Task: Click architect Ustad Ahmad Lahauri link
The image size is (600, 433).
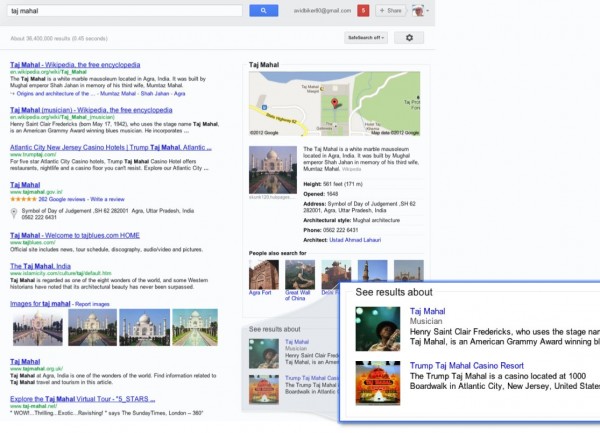Action: pos(355,240)
